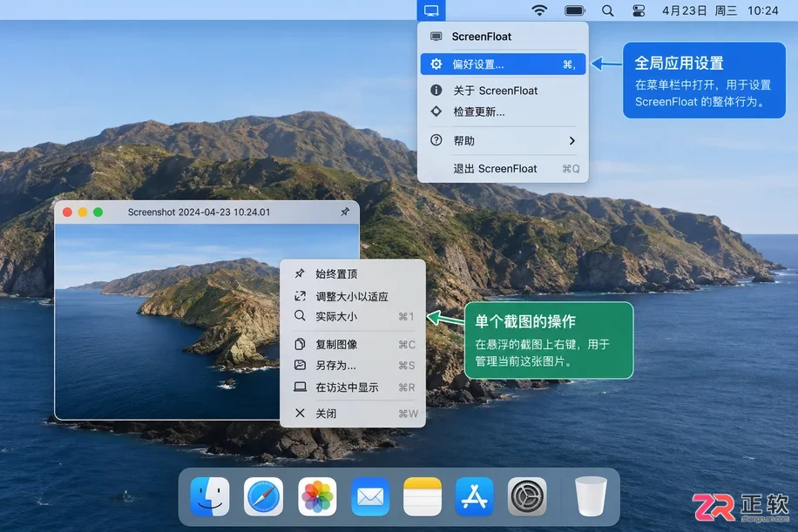The height and width of the screenshot is (532, 798).
Task: Choose 关于 ScreenFloat
Action: pos(503,91)
